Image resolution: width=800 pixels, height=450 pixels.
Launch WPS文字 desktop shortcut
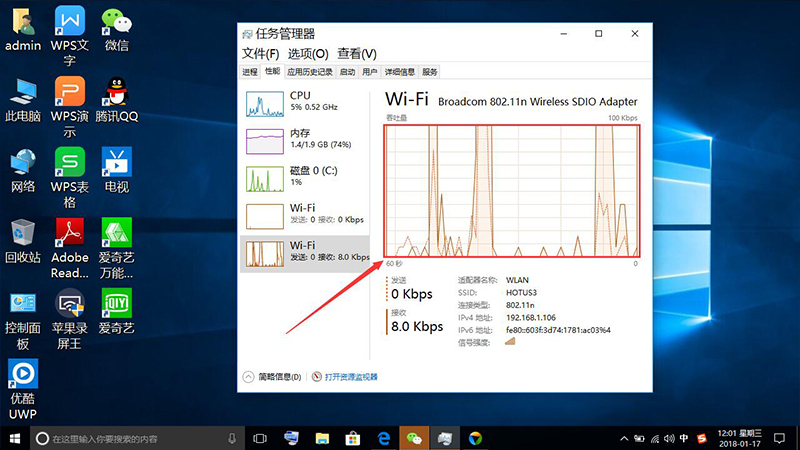(70, 36)
